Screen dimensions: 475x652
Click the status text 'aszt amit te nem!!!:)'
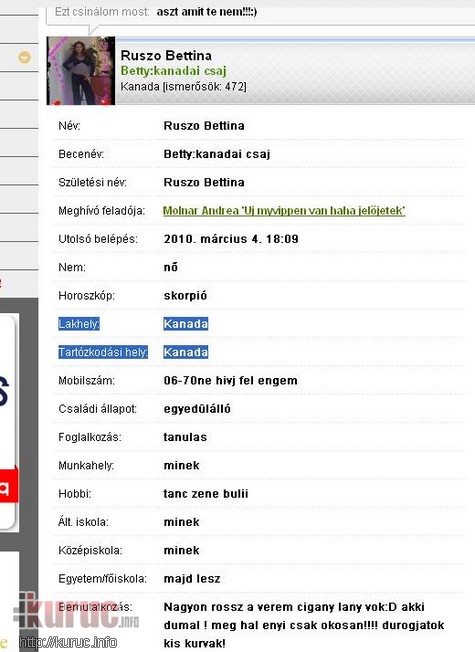[207, 12]
